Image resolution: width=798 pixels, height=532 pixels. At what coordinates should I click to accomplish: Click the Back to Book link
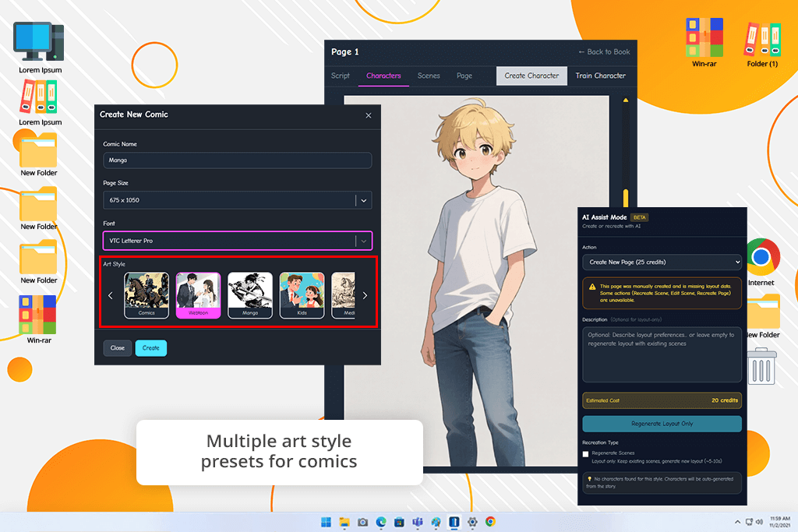click(x=604, y=52)
